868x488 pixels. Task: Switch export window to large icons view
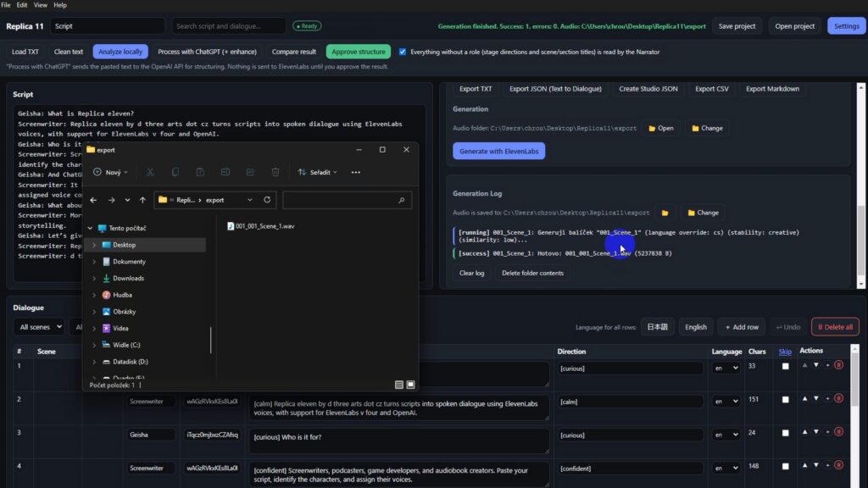[x=411, y=385]
